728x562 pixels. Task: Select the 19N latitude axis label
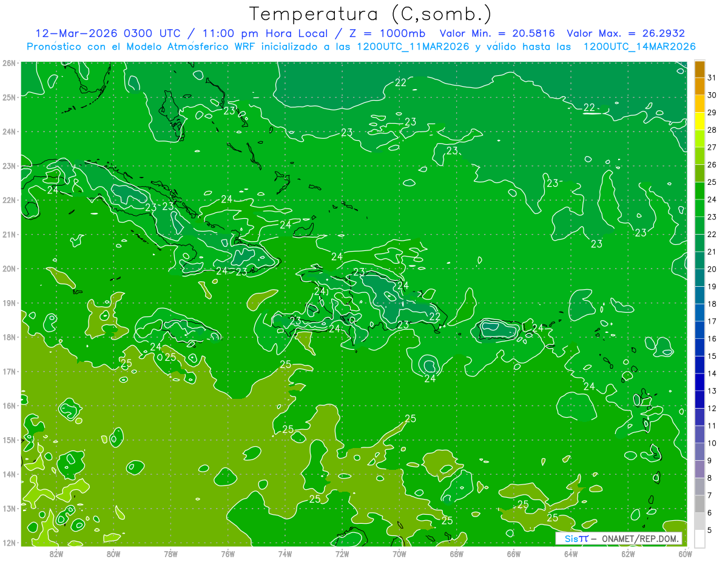tap(8, 303)
